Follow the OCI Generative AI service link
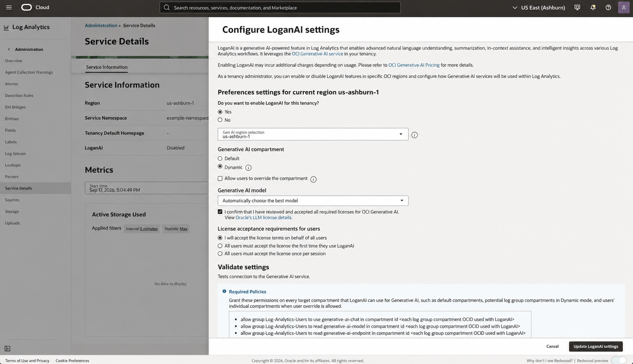Screen dimensions: 633x364 (317, 54)
